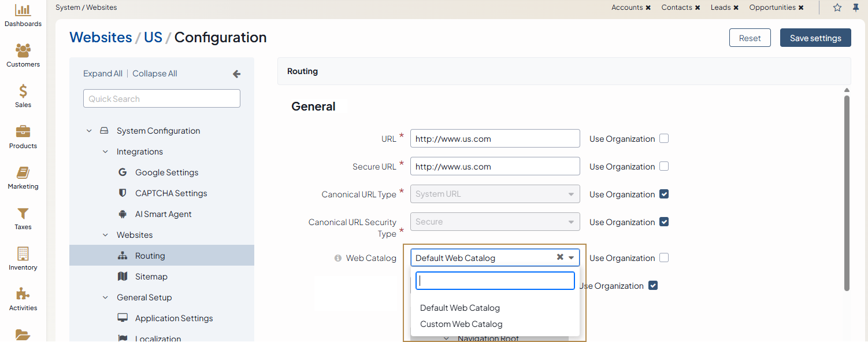This screenshot has height=342, width=868.
Task: Click the Quick Search input field
Action: point(162,98)
